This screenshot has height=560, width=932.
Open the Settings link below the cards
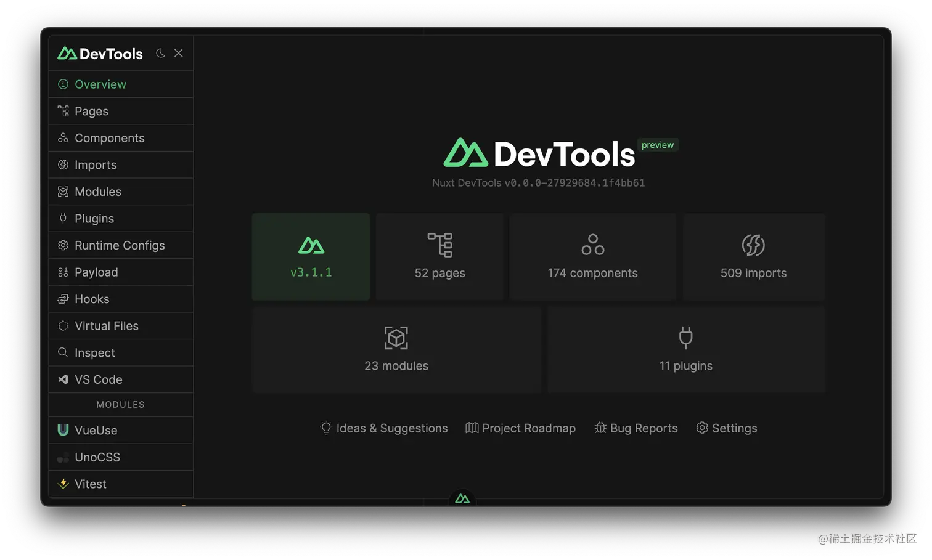(x=727, y=428)
